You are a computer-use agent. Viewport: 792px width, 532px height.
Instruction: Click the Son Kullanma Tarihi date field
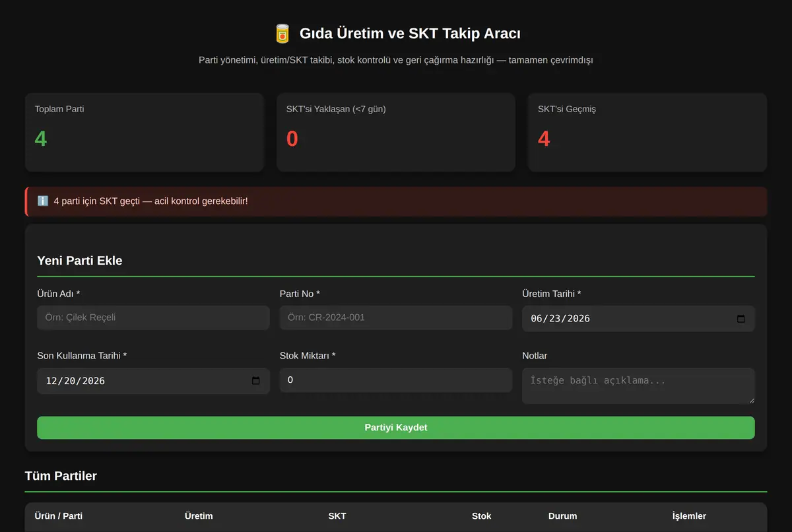pyautogui.click(x=153, y=381)
